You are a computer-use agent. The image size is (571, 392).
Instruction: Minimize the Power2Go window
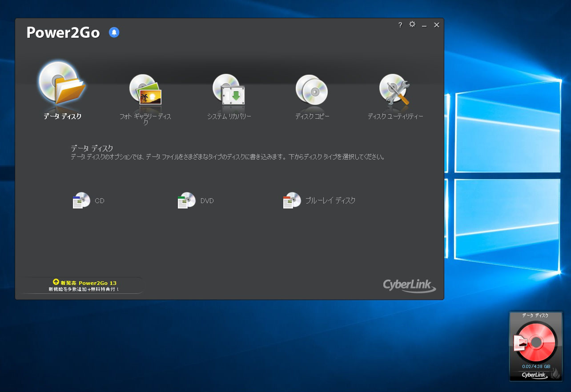pos(424,25)
